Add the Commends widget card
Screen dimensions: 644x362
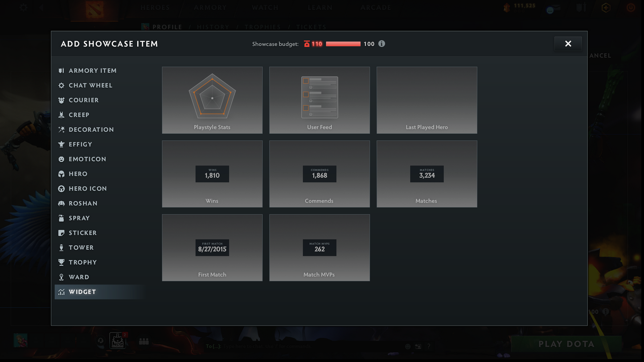(320, 174)
